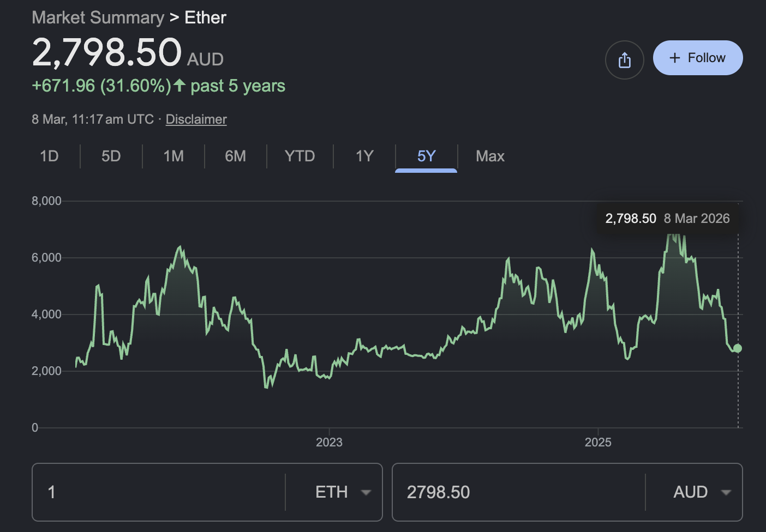View the 1Y price chart
Viewport: 766px width, 532px height.
(x=364, y=156)
